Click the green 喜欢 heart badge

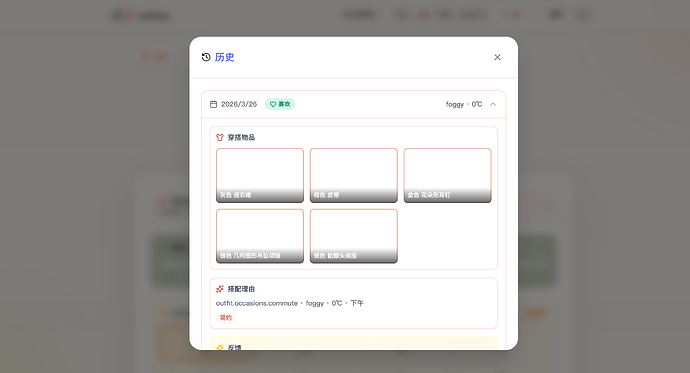[x=280, y=104]
